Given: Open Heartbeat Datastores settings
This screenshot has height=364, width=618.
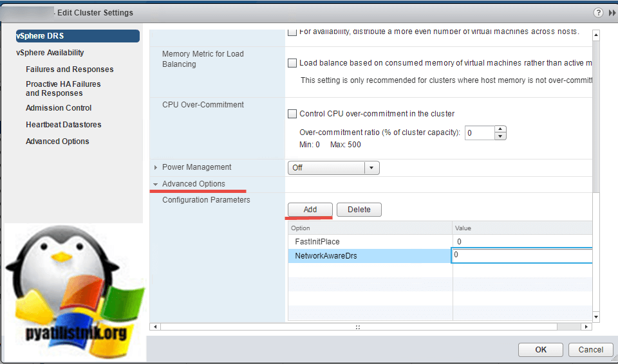Looking at the screenshot, I should [64, 125].
